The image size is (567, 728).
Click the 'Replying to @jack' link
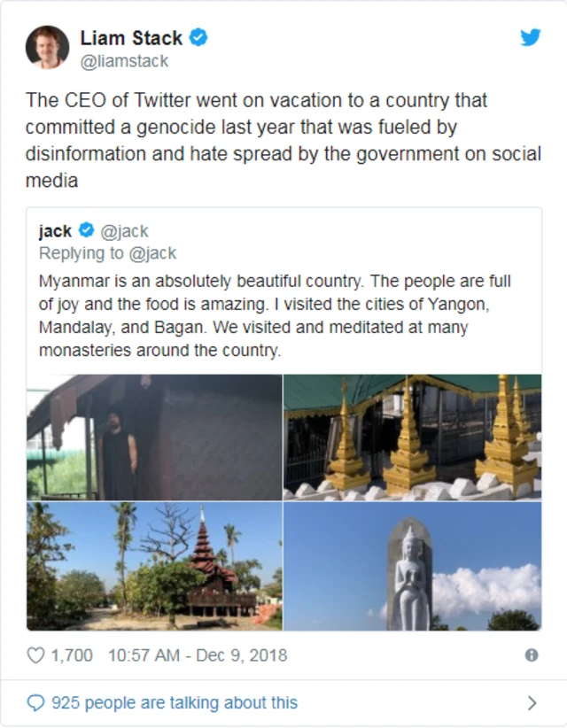107,253
